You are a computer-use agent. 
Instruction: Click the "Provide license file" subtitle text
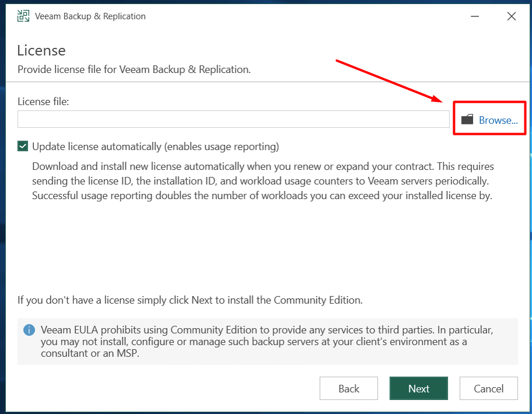point(134,69)
